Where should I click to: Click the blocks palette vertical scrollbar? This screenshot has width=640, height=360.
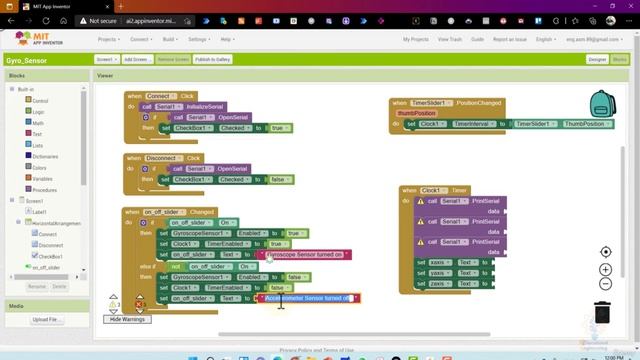[x=84, y=138]
